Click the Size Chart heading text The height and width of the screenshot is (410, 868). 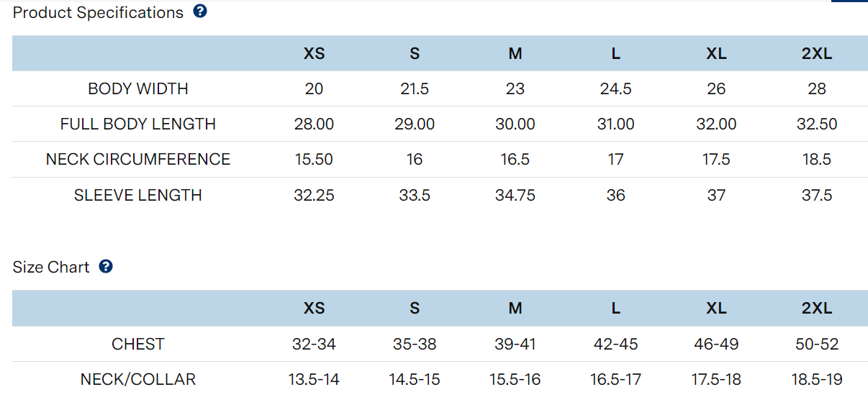(51, 268)
